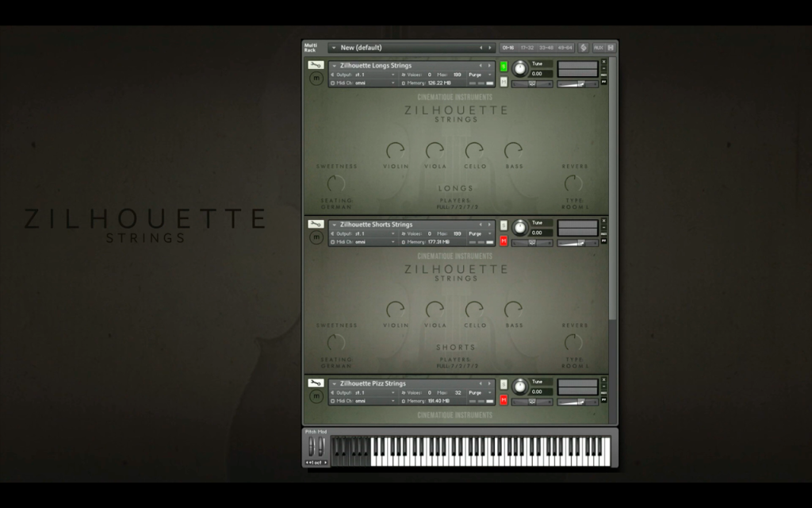Screen dimensions: 812x508
Task: Click wrench icon of Zilhouette Pizz Strings
Action: (316, 383)
